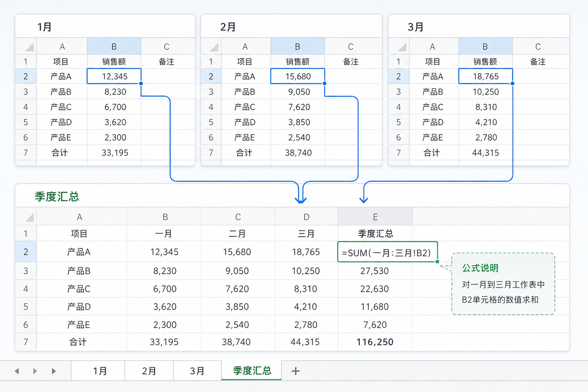The width and height of the screenshot is (588, 392).
Task: Click 产品D in 2月 sheet
Action: (x=245, y=122)
